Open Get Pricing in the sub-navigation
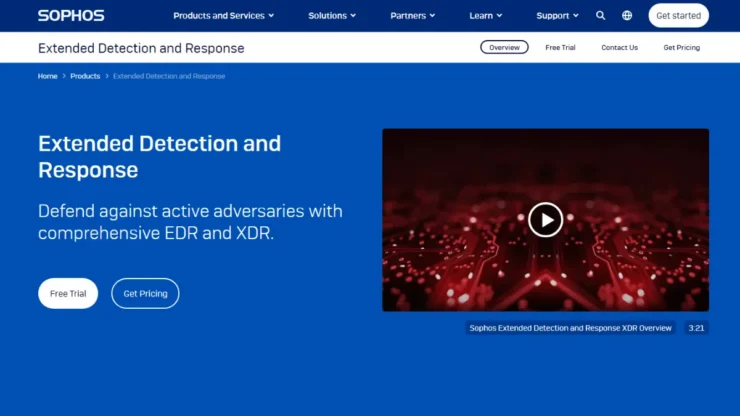Image resolution: width=740 pixels, height=416 pixels. [681, 47]
